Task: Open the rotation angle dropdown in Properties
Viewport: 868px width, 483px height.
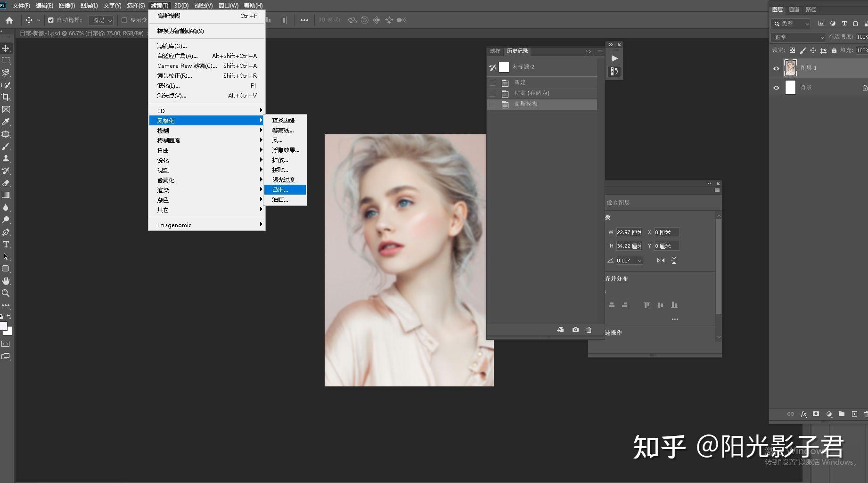Action: pos(639,261)
